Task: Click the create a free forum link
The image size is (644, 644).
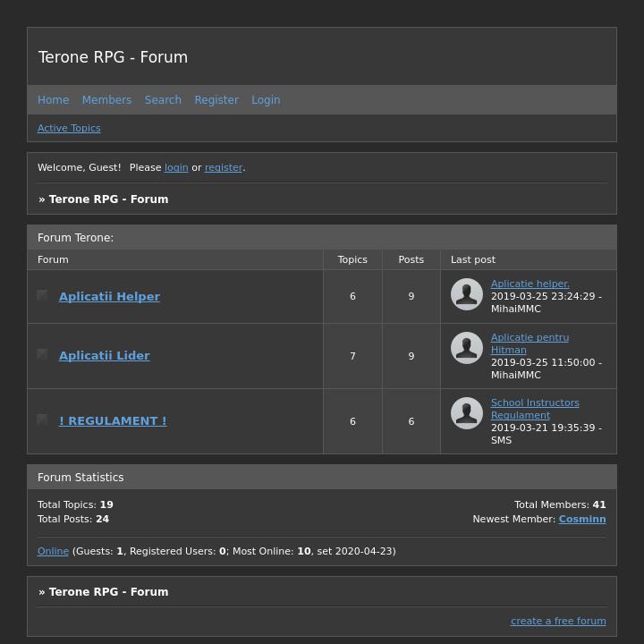Action: click(558, 621)
